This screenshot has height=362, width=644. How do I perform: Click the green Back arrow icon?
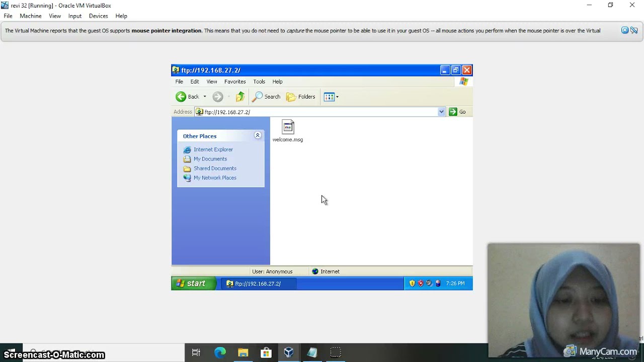pyautogui.click(x=181, y=97)
